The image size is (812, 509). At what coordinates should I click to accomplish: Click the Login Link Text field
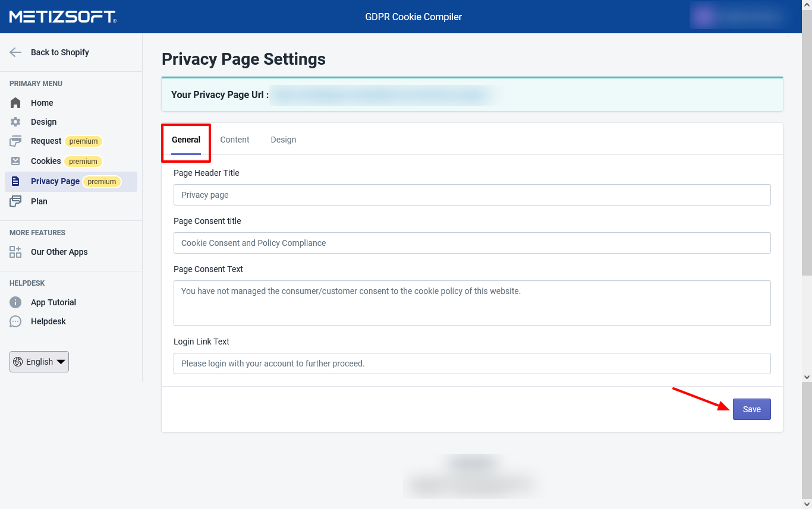(471, 363)
